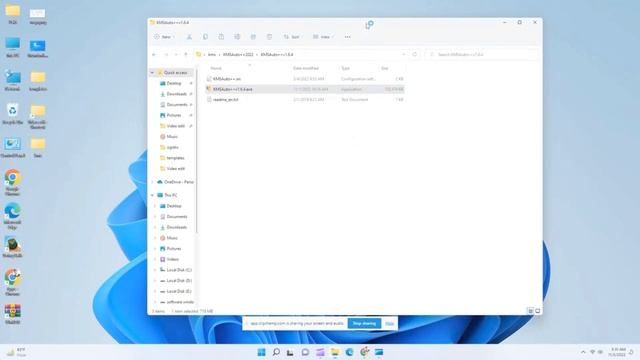
Task: Open templates folder in Quick access
Action: pyautogui.click(x=175, y=158)
